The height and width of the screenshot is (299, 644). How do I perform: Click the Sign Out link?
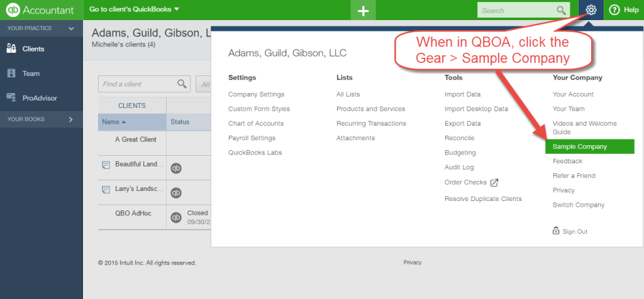(575, 232)
